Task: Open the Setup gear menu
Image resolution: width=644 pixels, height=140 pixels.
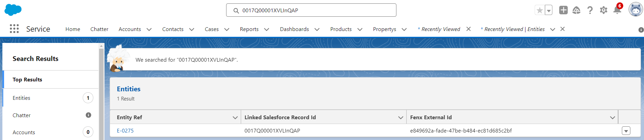Action: click(603, 10)
